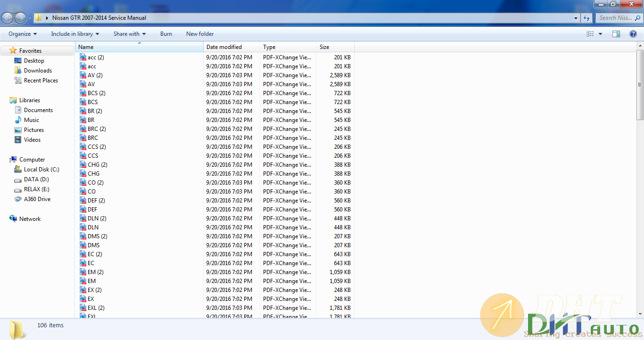Click the Nissan GTR 2007-2014 Service Manual path
This screenshot has width=644, height=340.
point(99,18)
